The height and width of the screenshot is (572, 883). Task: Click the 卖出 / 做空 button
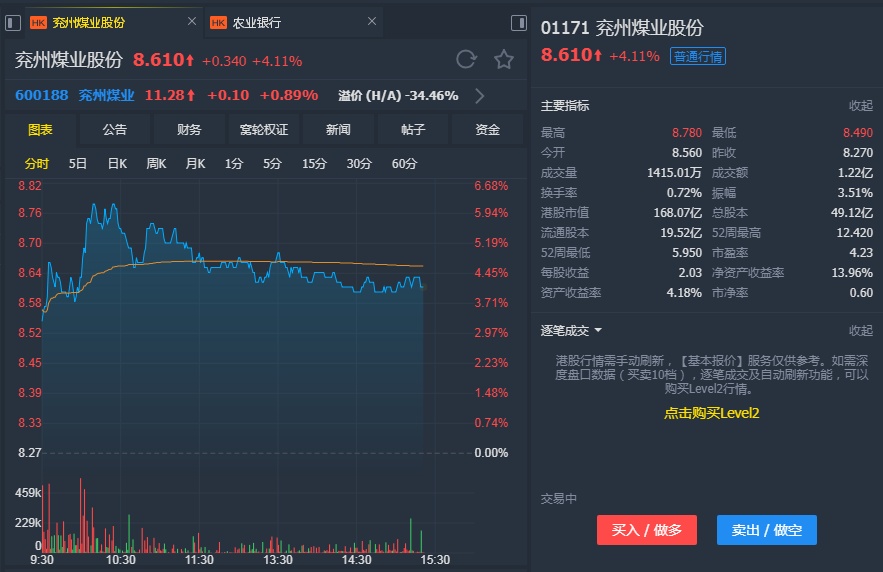point(767,530)
